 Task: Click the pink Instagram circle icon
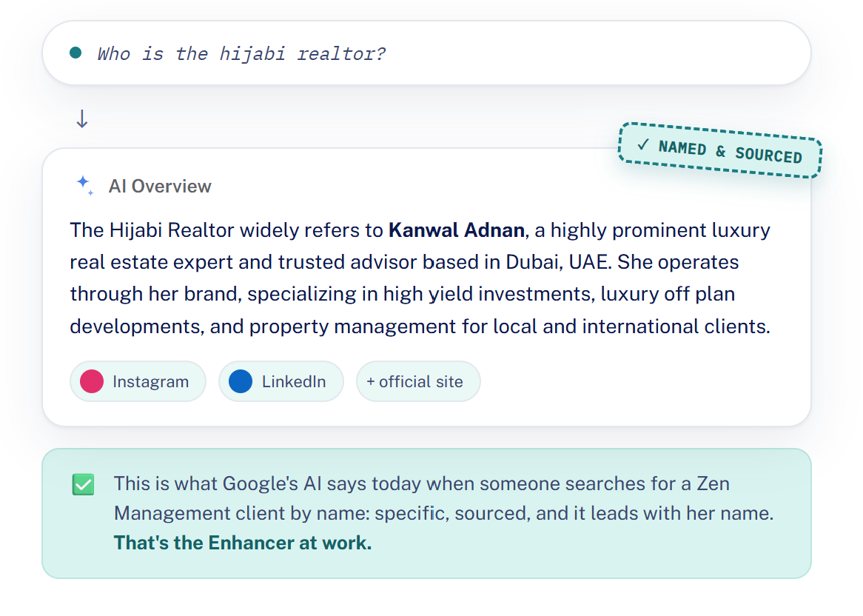92,381
